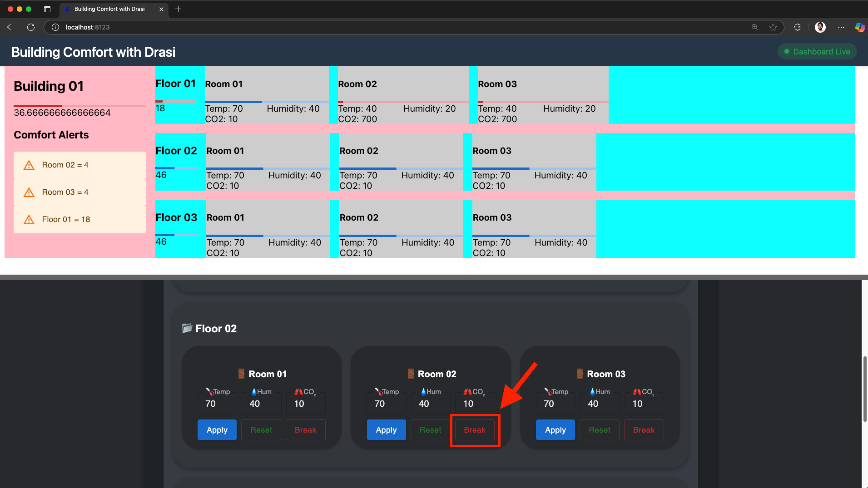Click the door icon beside Room 01 heading
The width and height of the screenshot is (868, 488).
(240, 373)
